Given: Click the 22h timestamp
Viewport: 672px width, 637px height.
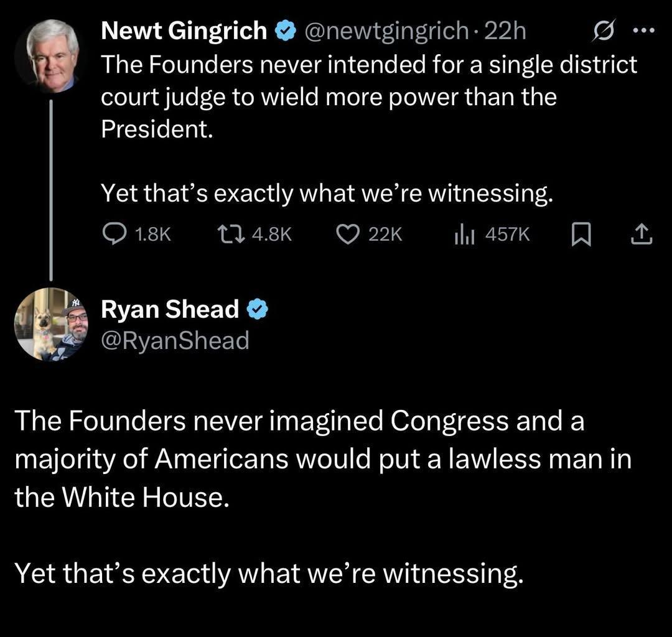Looking at the screenshot, I should click(505, 31).
